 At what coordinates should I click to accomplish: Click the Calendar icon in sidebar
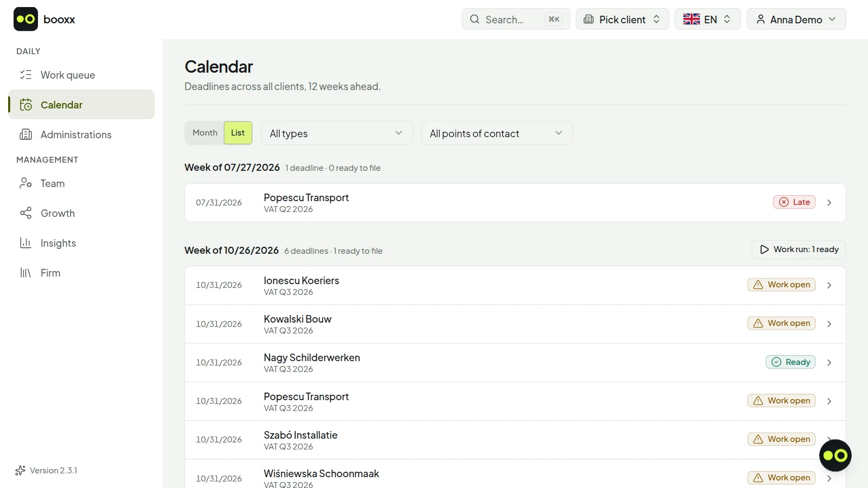click(25, 105)
